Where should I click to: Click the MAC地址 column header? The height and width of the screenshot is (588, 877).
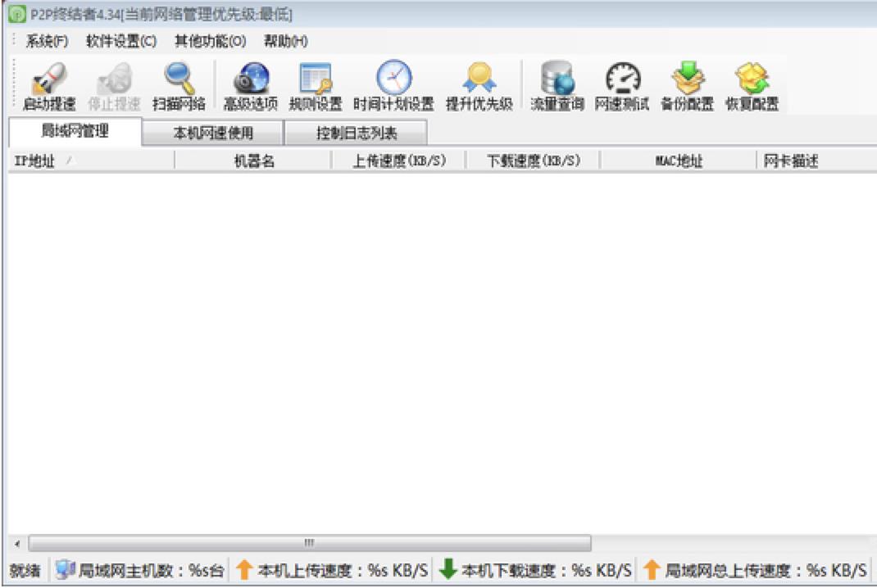tap(681, 161)
